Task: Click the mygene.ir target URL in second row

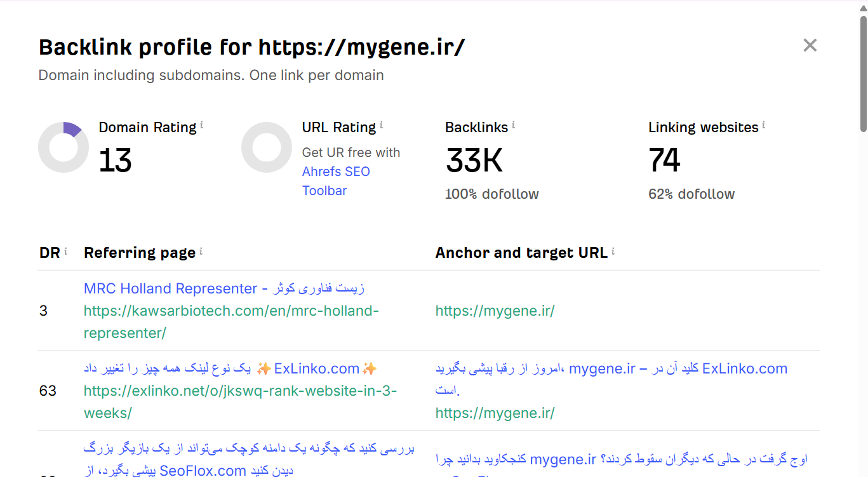Action: [495, 413]
